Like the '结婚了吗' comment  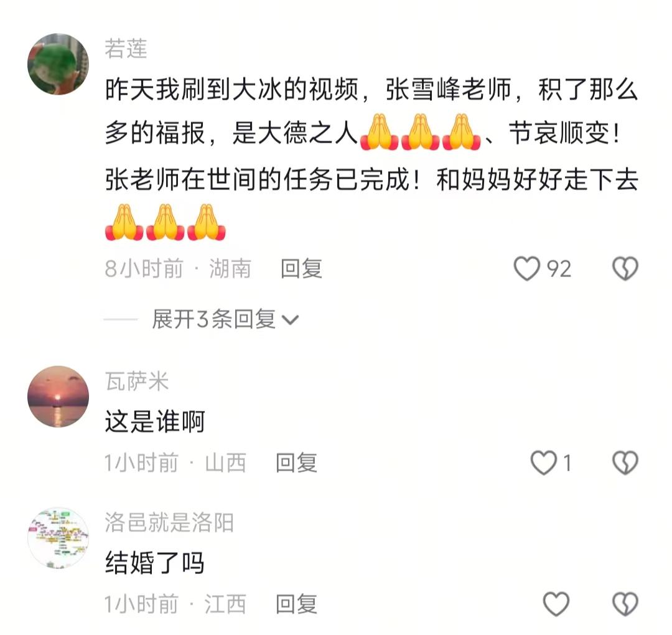(556, 604)
